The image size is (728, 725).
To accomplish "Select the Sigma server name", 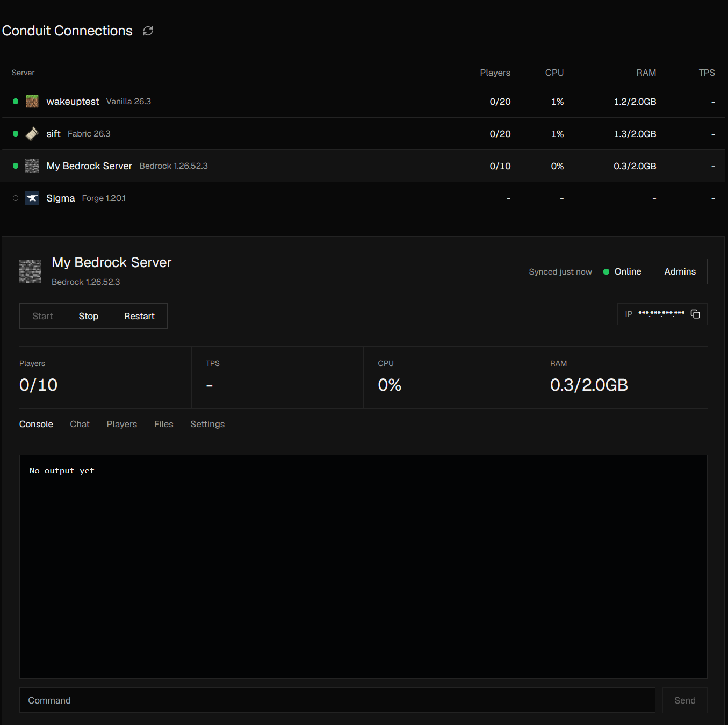I will [x=61, y=198].
